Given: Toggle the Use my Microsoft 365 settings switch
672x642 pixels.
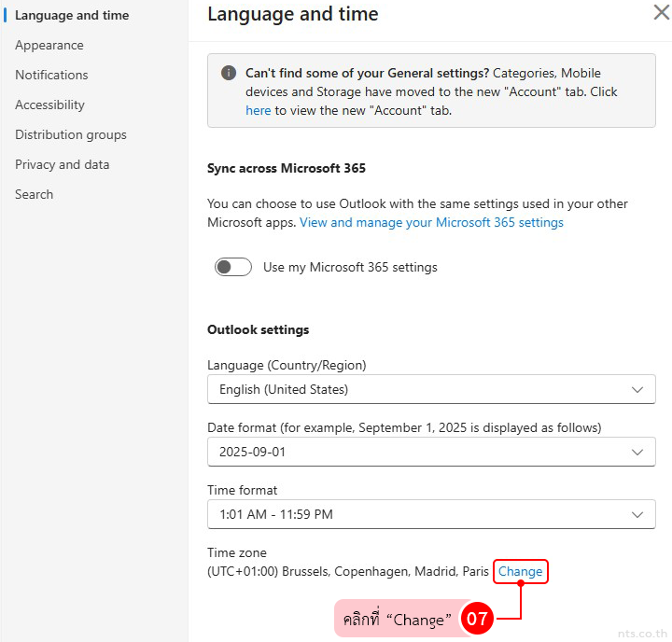Looking at the screenshot, I should 233,267.
